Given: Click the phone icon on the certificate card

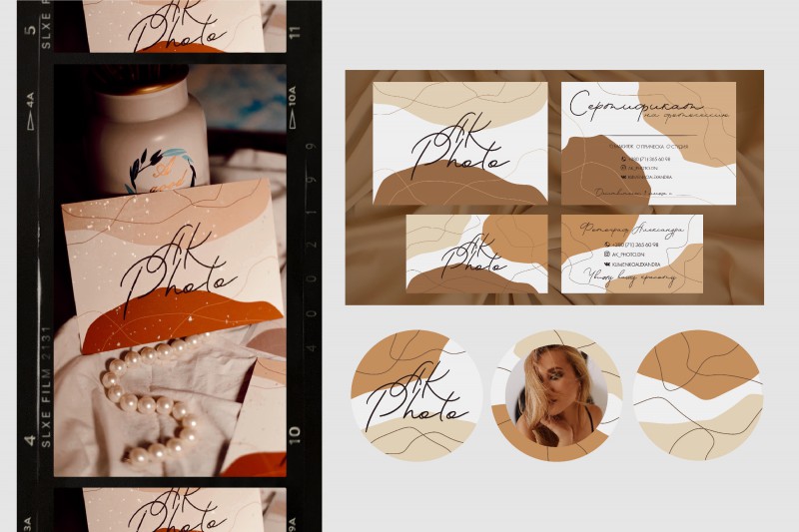Looking at the screenshot, I should [624, 159].
